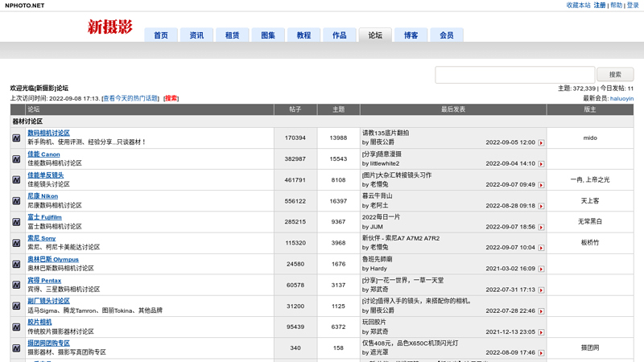Select the 论坛 navigation tab
The width and height of the screenshot is (644, 362).
pyautogui.click(x=375, y=35)
